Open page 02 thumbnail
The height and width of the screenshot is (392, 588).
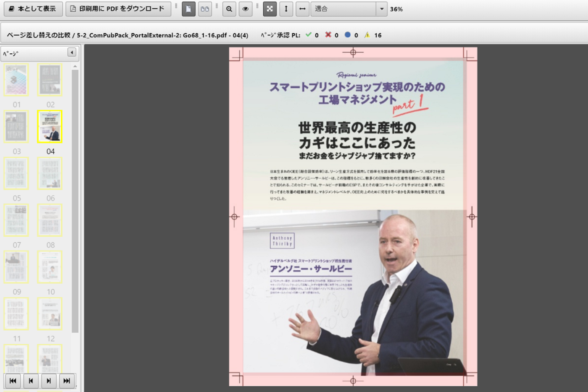tap(50, 80)
